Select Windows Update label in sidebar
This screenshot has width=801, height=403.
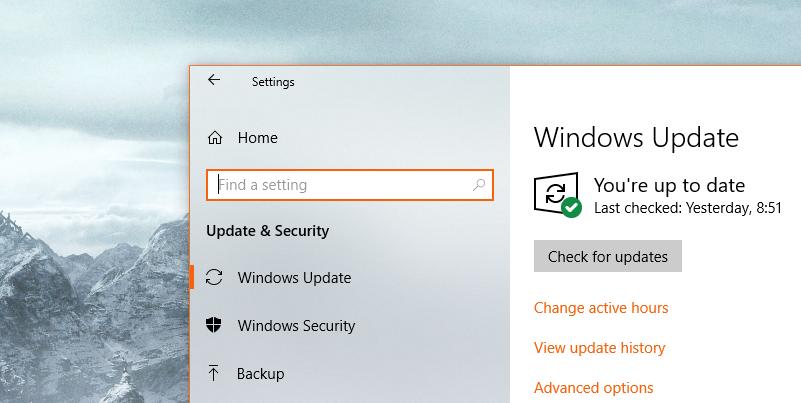pos(294,278)
